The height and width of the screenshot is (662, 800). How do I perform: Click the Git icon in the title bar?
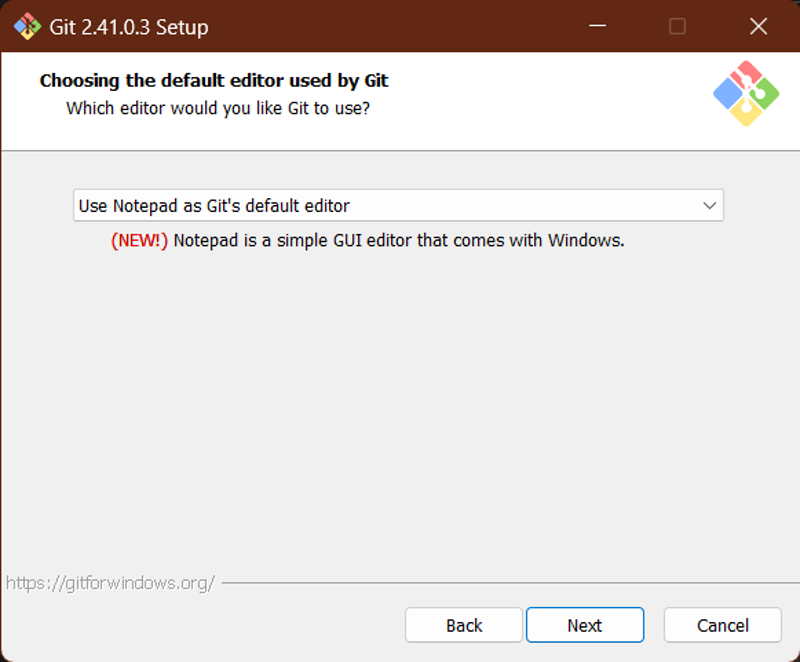tap(27, 27)
